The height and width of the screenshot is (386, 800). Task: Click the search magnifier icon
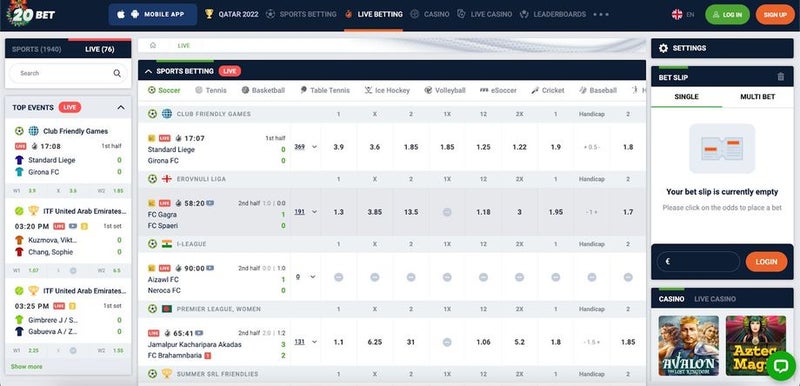[x=117, y=73]
